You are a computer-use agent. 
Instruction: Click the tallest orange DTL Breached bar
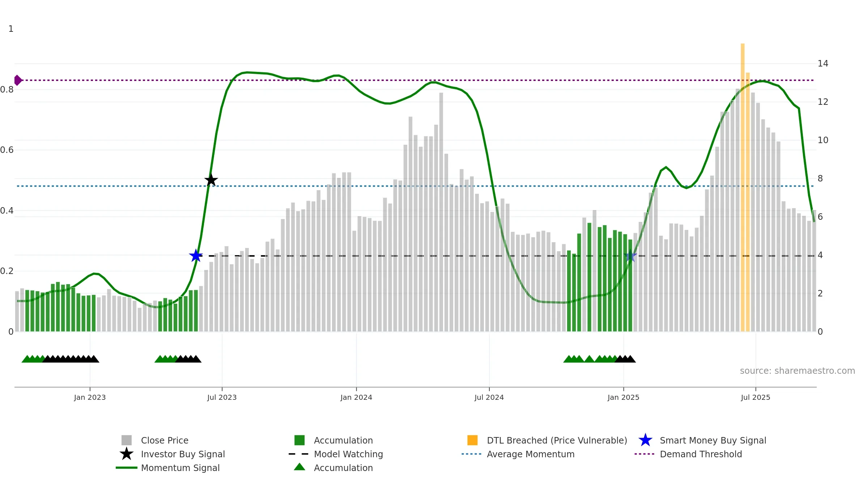point(743,187)
